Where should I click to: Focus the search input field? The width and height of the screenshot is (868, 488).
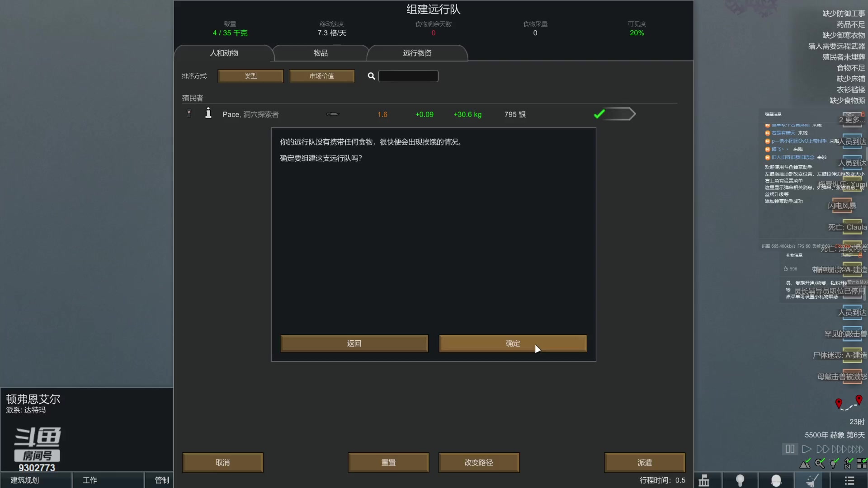[408, 76]
